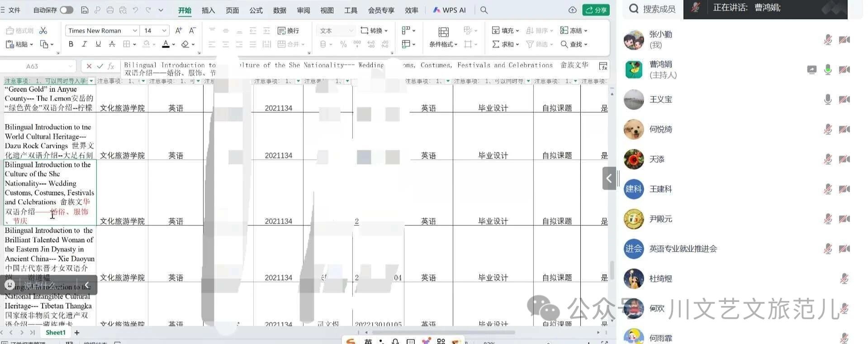Toggle the 自动保存 autosave switch
This screenshot has height=344, width=868.
pyautogui.click(x=66, y=10)
